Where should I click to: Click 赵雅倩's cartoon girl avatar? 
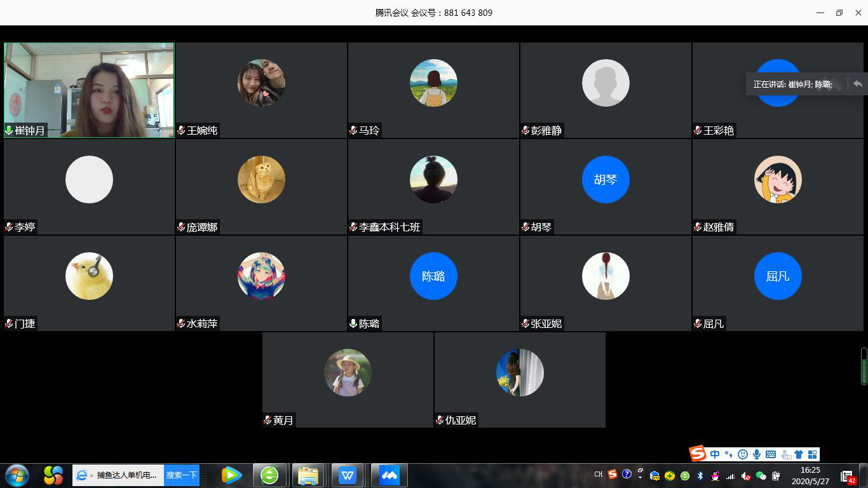(x=778, y=180)
